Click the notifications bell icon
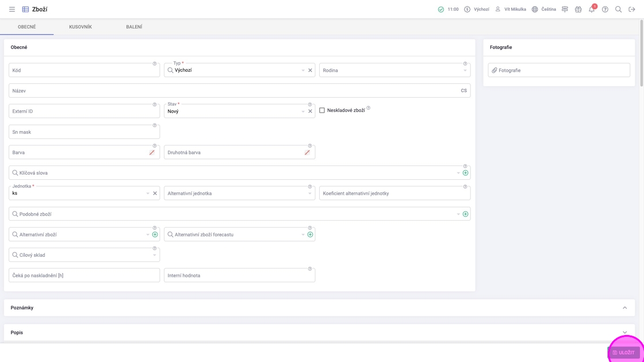 tap(591, 9)
